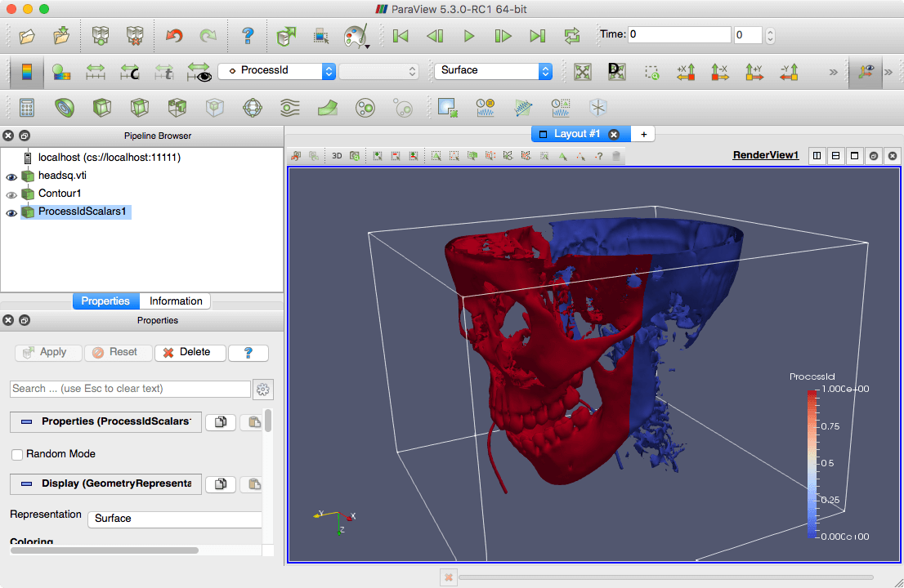The image size is (904, 588).
Task: Click the Undo arrow icon
Action: (174, 36)
